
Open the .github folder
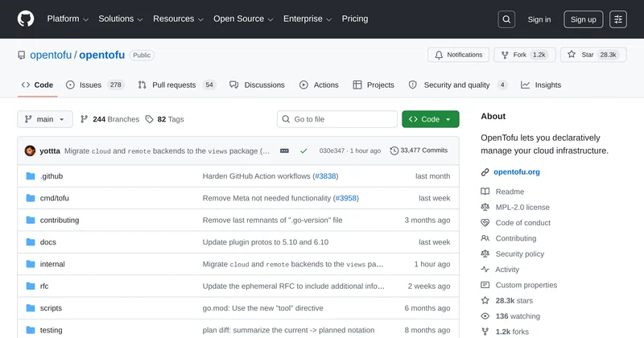tap(52, 176)
